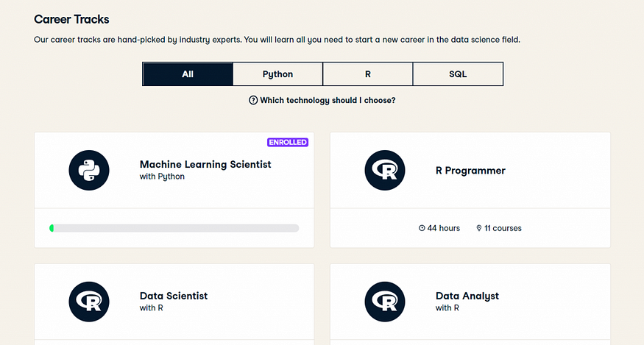Screen dimensions: 644x345
Task: Select the All filter tab
Action: tap(188, 74)
